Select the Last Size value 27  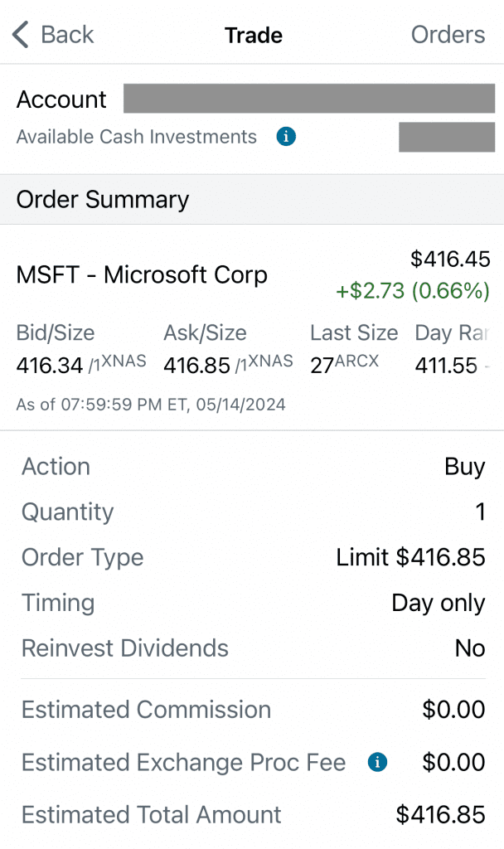pyautogui.click(x=323, y=361)
